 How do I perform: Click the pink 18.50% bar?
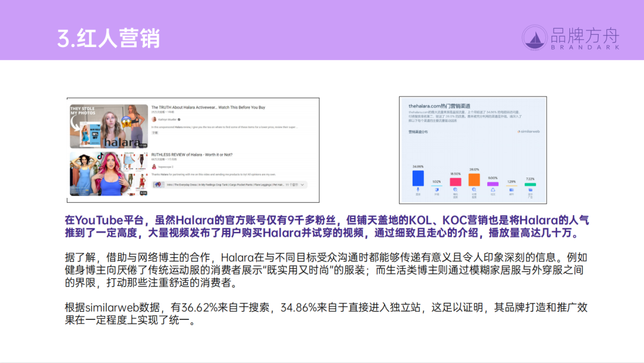[x=456, y=182]
